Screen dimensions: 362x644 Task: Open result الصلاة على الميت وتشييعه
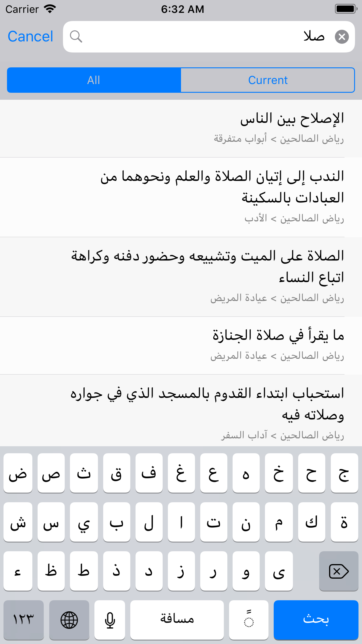pyautogui.click(x=181, y=276)
